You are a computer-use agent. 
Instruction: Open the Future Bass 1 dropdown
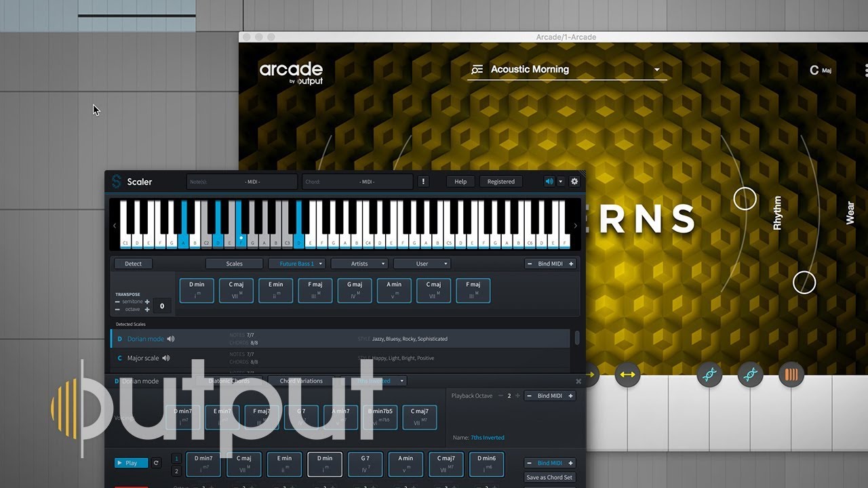pyautogui.click(x=297, y=264)
